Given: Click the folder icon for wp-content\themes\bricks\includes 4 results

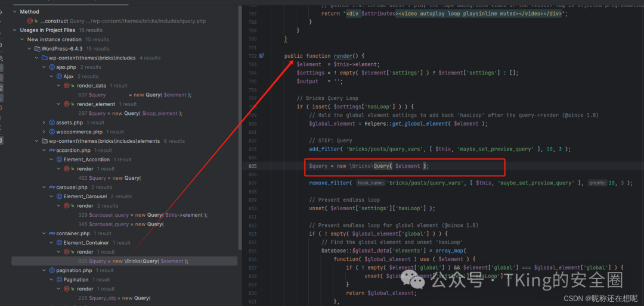Looking at the screenshot, I should tap(44, 58).
